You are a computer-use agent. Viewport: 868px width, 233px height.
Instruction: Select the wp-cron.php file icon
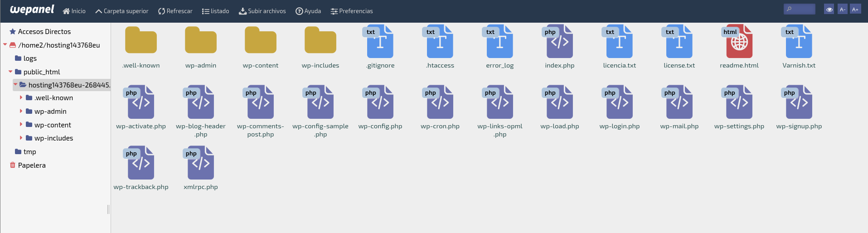coord(437,102)
